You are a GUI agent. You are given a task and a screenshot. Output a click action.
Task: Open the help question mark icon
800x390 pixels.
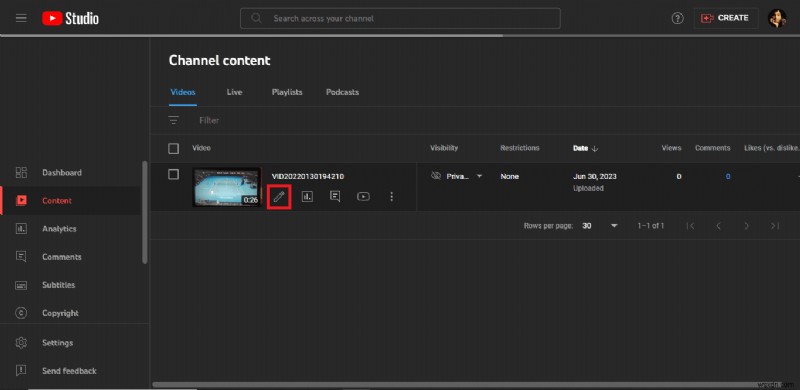coord(677,18)
